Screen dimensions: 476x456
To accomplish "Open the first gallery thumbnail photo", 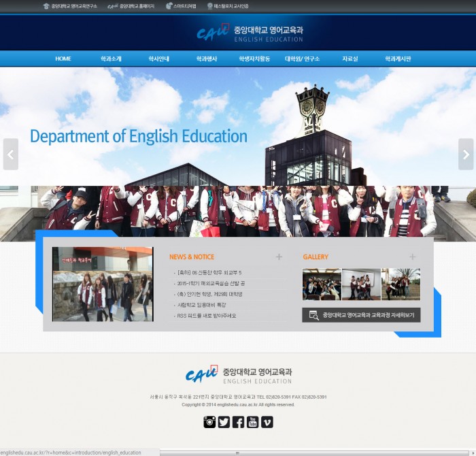I will tap(321, 284).
